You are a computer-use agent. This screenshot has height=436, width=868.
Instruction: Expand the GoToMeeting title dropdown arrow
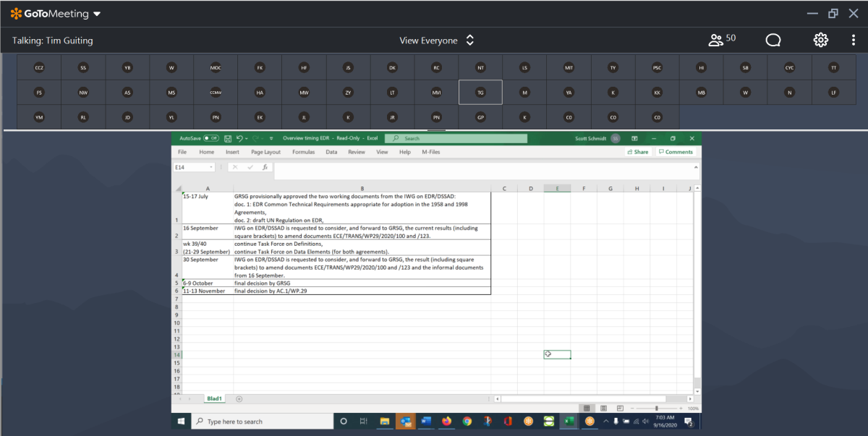[97, 14]
